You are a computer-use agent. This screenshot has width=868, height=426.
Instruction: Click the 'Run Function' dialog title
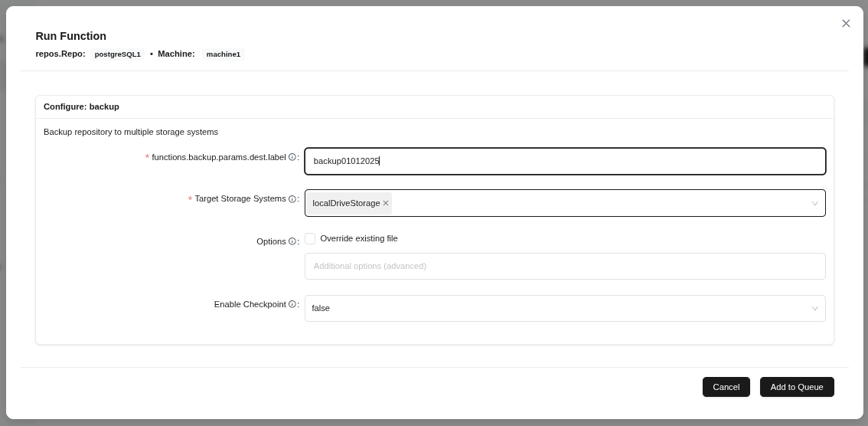click(71, 36)
